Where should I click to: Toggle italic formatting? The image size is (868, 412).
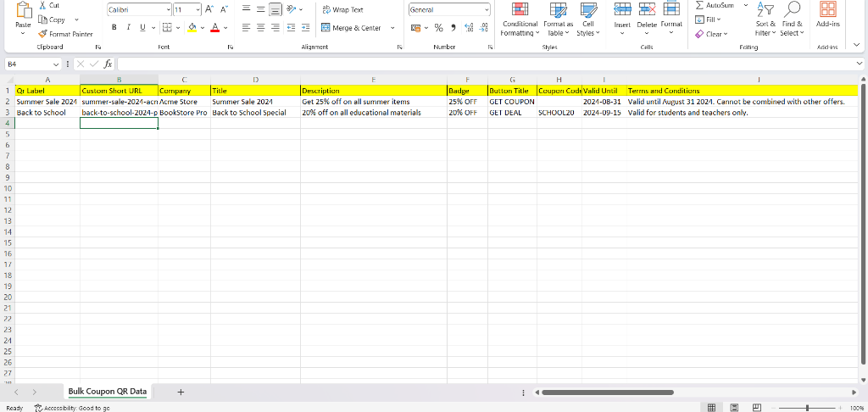[x=129, y=27]
